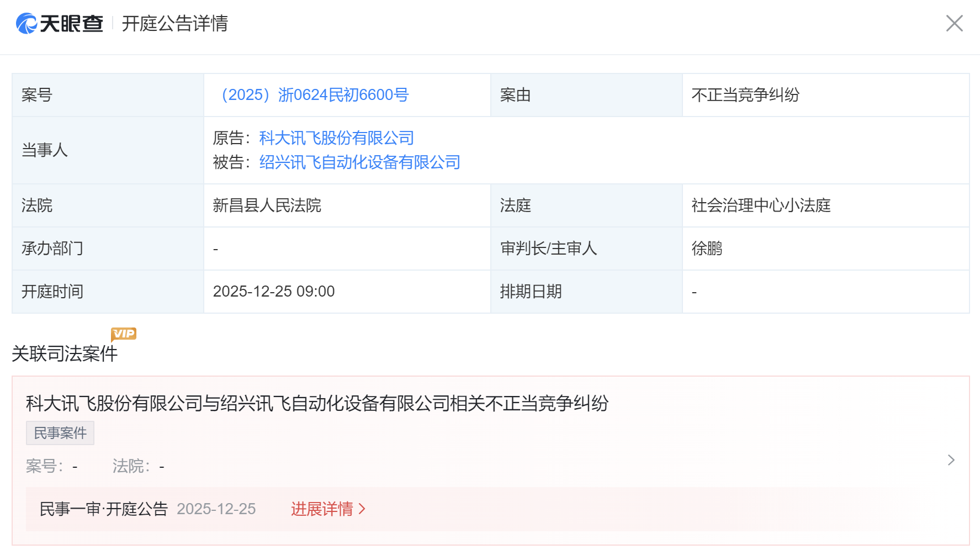This screenshot has height=560, width=980.
Task: Click the 民事案件 tag
Action: click(x=60, y=433)
